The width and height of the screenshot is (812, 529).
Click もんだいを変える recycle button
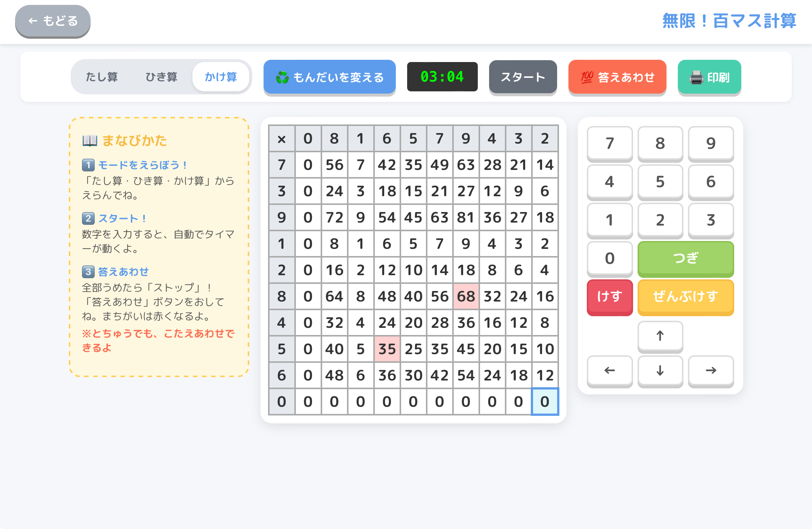coord(329,77)
